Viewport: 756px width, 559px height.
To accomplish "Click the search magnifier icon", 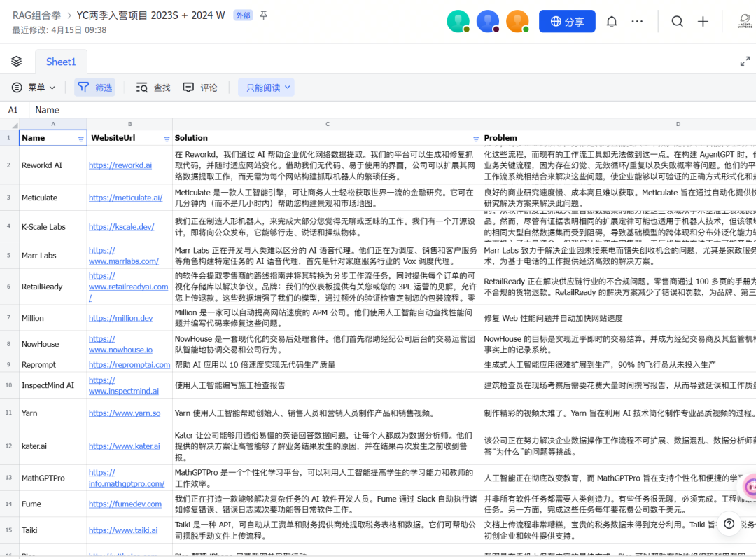I will click(677, 21).
